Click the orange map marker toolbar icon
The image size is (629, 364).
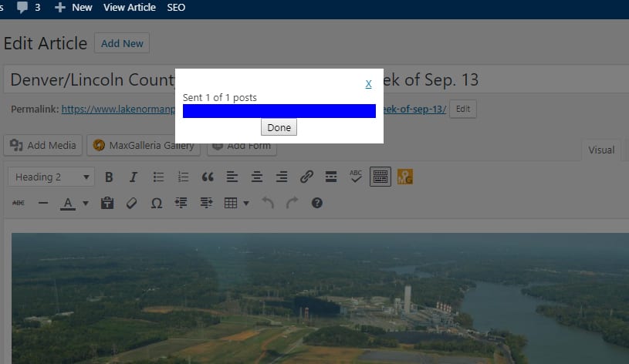[404, 177]
